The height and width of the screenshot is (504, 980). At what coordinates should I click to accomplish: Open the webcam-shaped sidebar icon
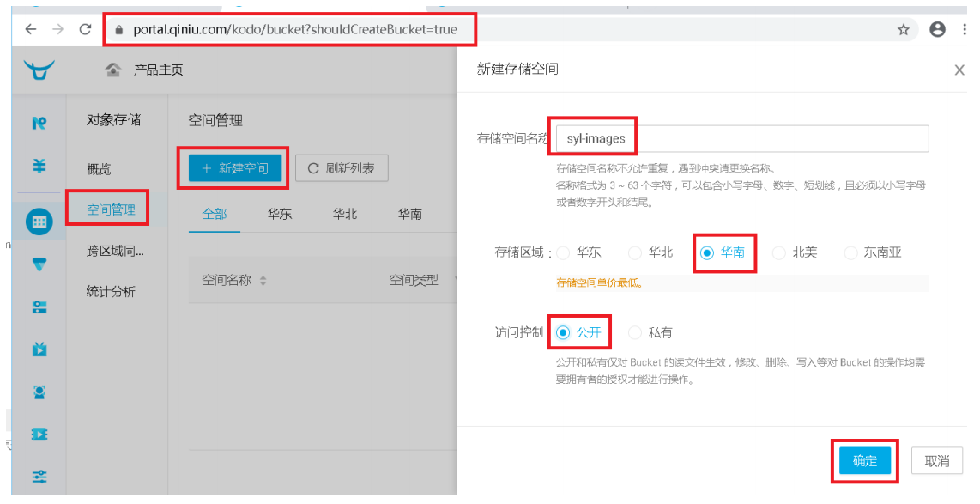[x=39, y=392]
